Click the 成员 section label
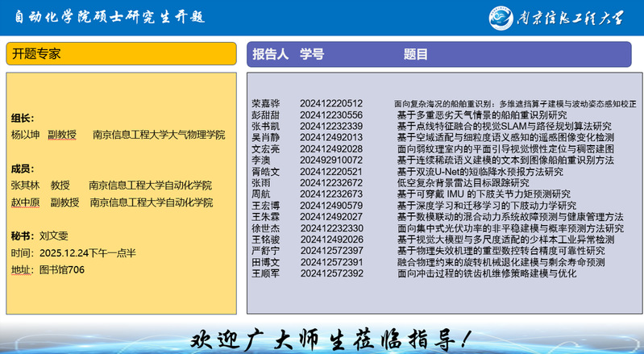The image size is (644, 354). [x=23, y=169]
